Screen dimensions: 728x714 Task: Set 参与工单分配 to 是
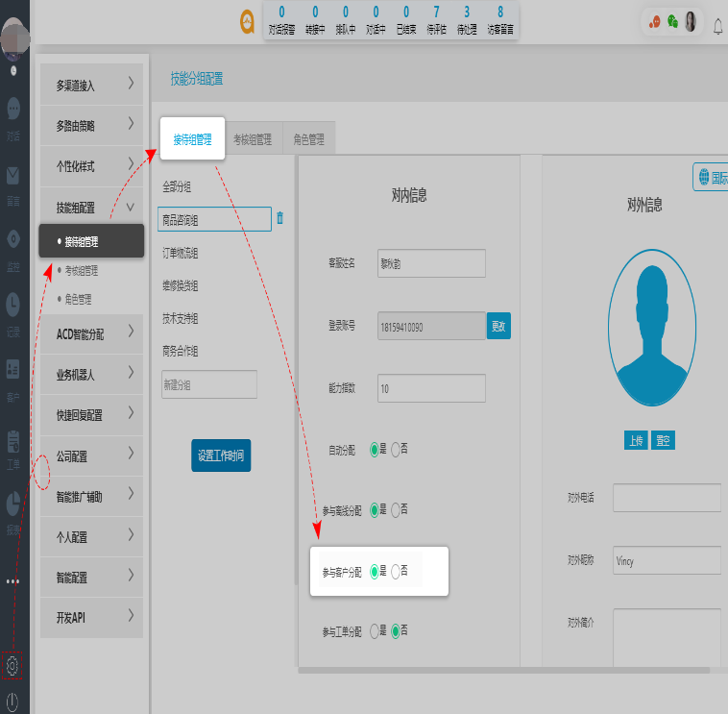point(375,631)
